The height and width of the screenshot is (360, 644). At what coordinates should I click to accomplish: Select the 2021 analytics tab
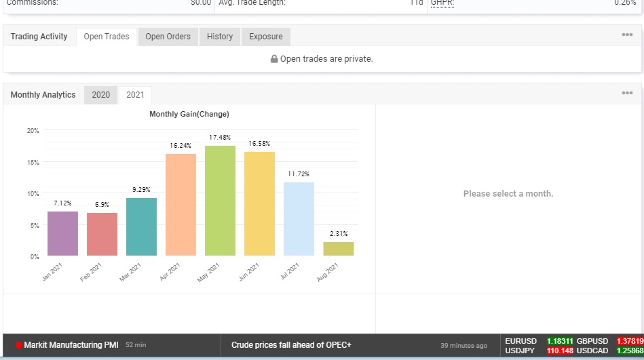point(135,95)
